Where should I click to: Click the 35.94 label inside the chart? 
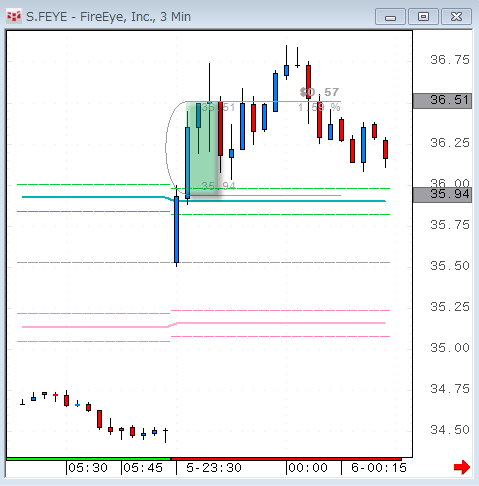(218, 186)
